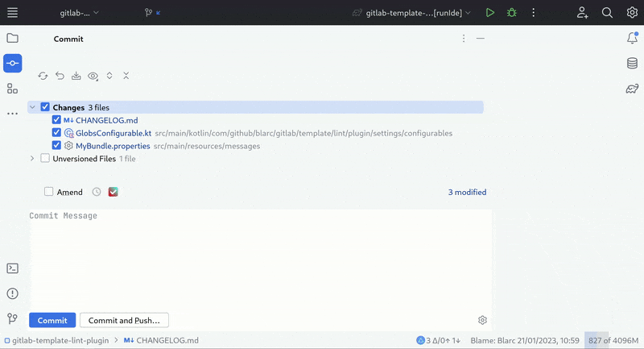The width and height of the screenshot is (644, 349).
Task: Select MyBundle.properties file row
Action: (x=255, y=146)
